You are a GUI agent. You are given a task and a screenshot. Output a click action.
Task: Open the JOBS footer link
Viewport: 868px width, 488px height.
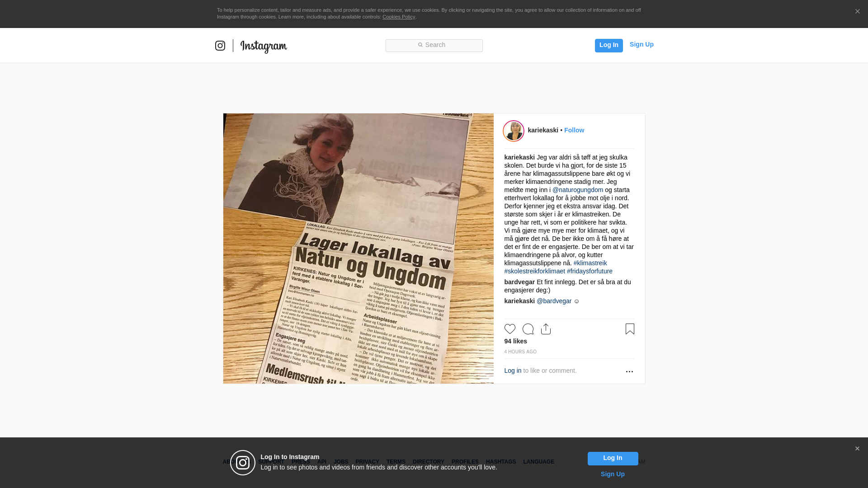(x=341, y=462)
